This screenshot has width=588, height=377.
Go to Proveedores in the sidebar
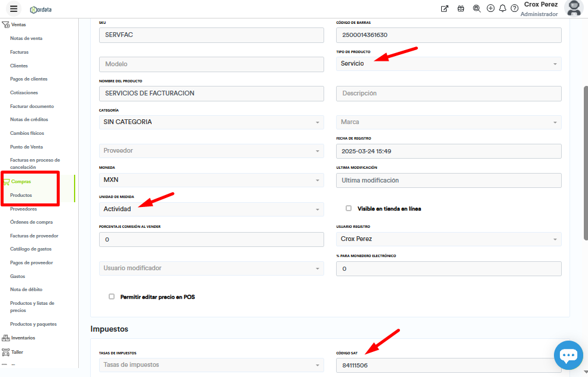tap(23, 209)
